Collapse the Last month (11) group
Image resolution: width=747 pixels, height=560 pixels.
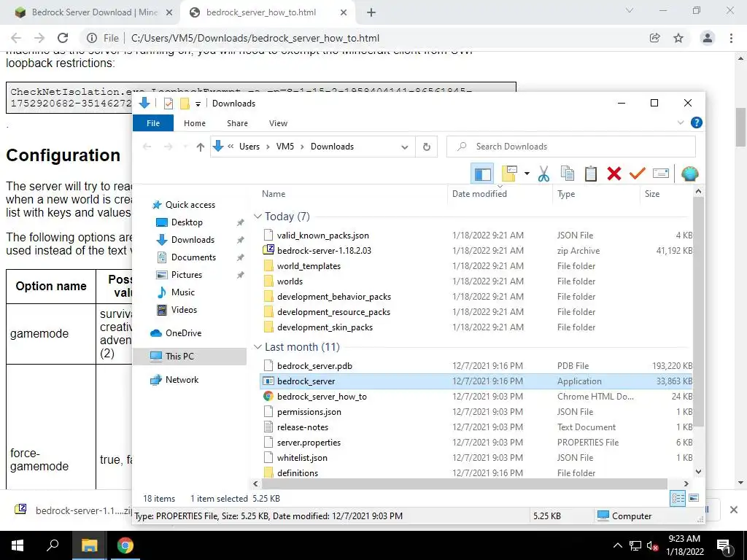pos(258,347)
